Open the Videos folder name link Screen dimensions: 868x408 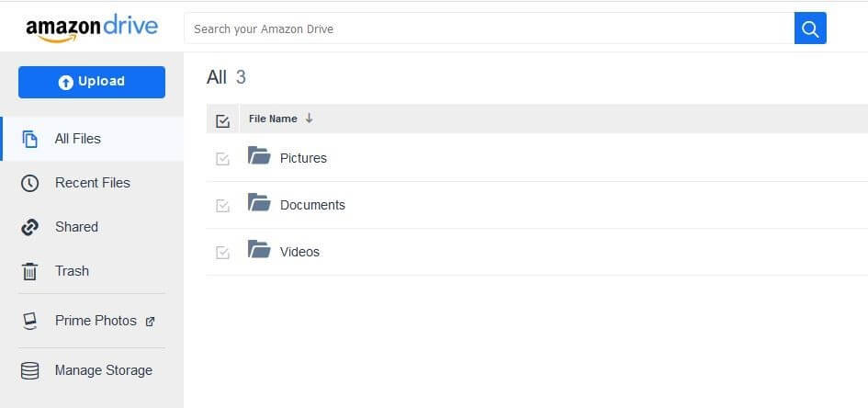coord(299,252)
